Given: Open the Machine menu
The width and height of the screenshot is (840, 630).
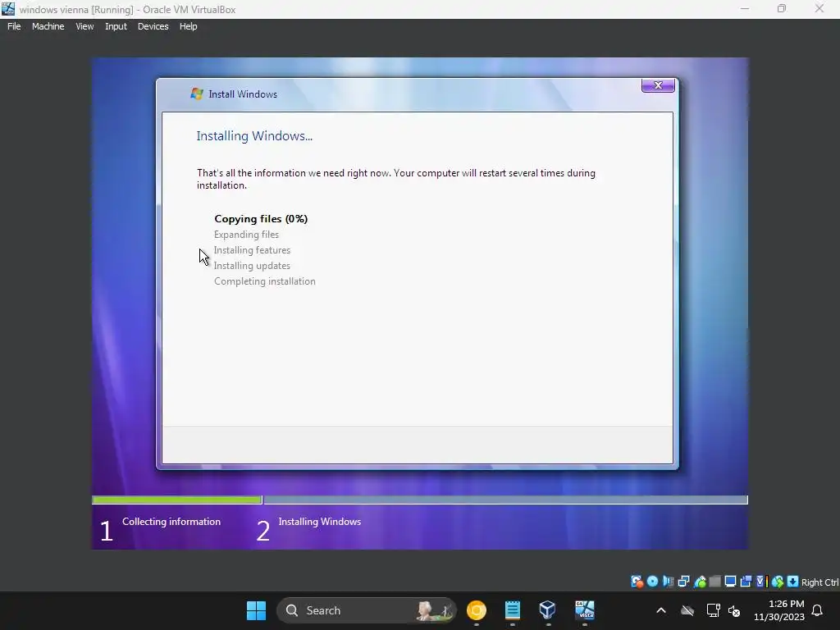Looking at the screenshot, I should (x=48, y=26).
